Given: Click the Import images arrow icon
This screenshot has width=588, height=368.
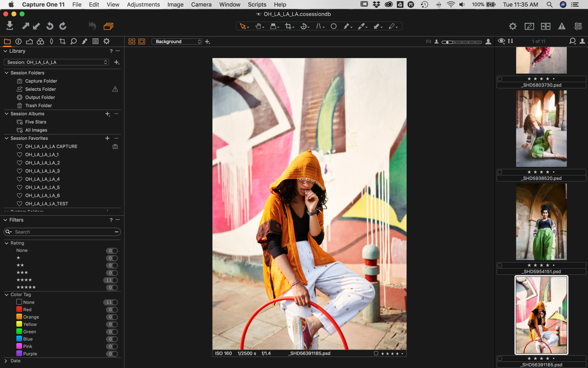Looking at the screenshot, I should pyautogui.click(x=10, y=26).
